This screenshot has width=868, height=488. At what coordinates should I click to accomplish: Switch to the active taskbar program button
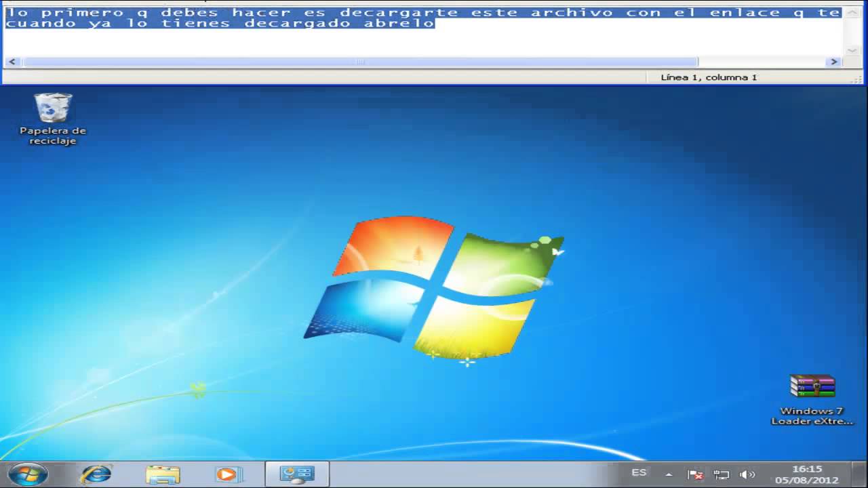point(297,474)
